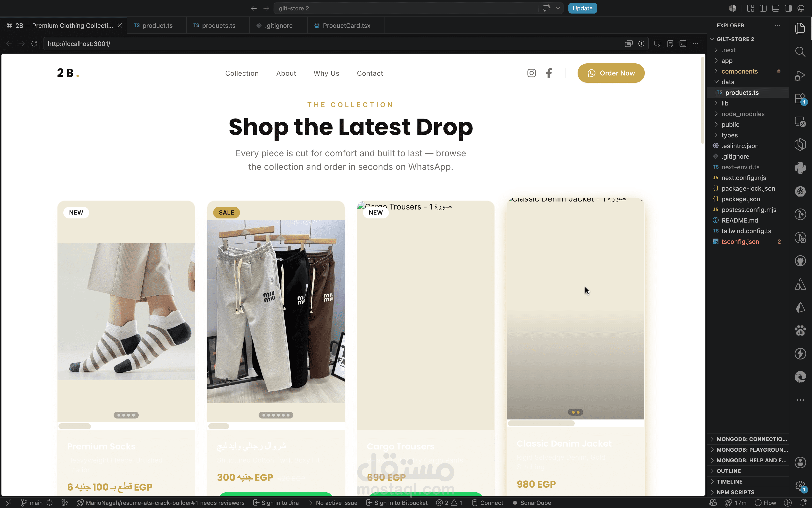The width and height of the screenshot is (812, 508).
Task: Open the Explorer view in activity bar
Action: 800,29
